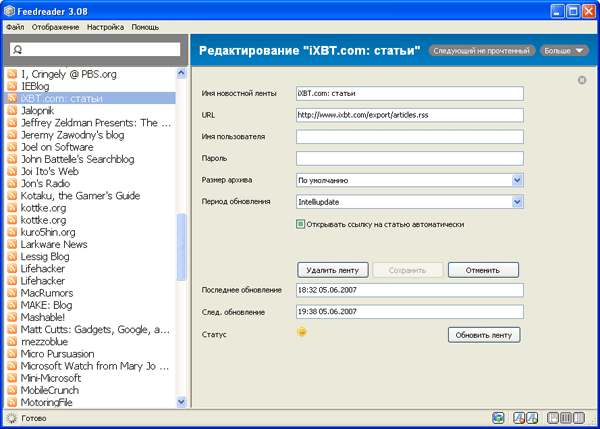
Task: Click the RSS icon beside Mini-Microsoft
Action: coord(12,378)
